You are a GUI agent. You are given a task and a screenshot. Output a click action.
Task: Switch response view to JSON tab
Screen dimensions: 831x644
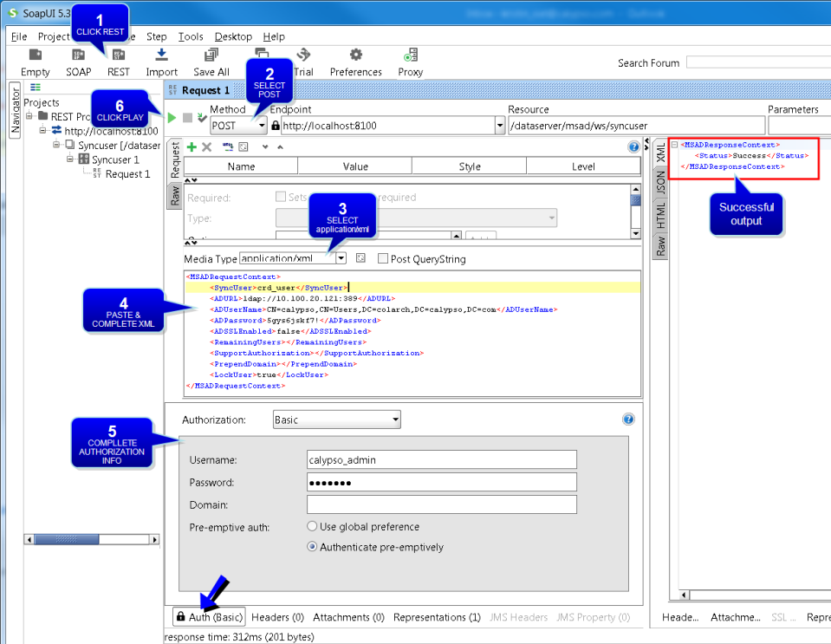660,182
